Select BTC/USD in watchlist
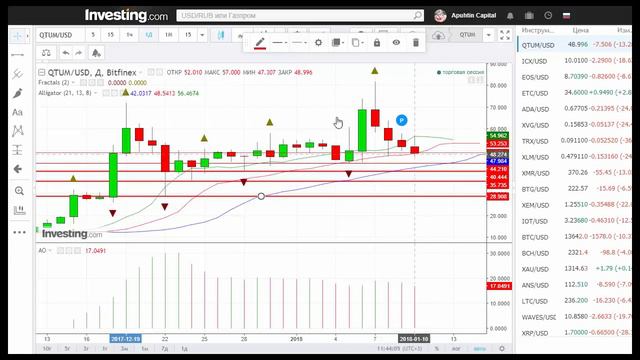 575,237
